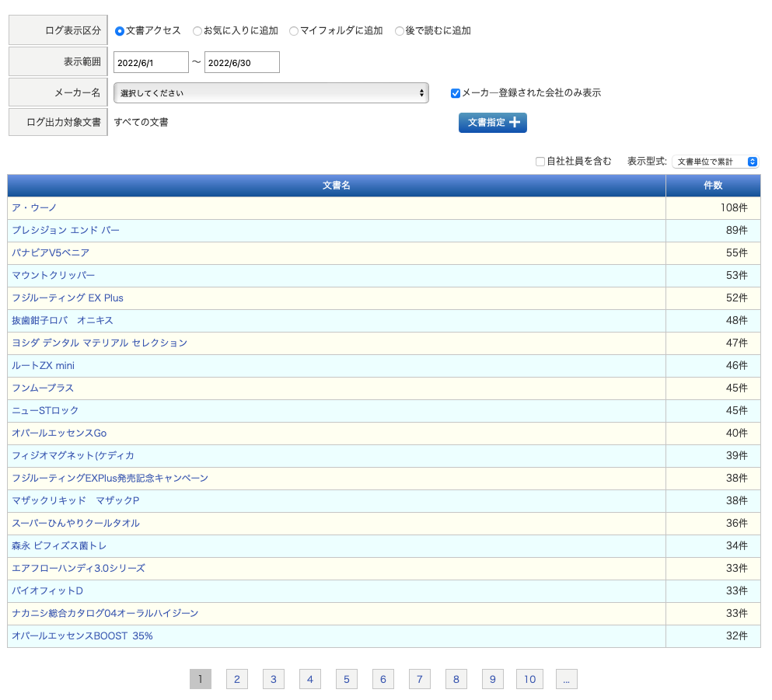
Task: Open ナカニシ総合カタログ04オーラルハイジーン link
Action: pyautogui.click(x=105, y=614)
